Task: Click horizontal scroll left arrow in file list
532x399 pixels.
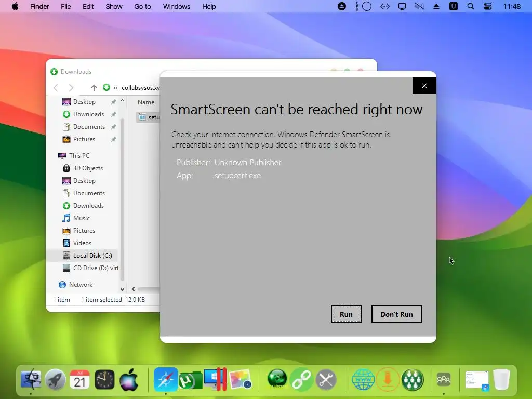Action: point(133,289)
